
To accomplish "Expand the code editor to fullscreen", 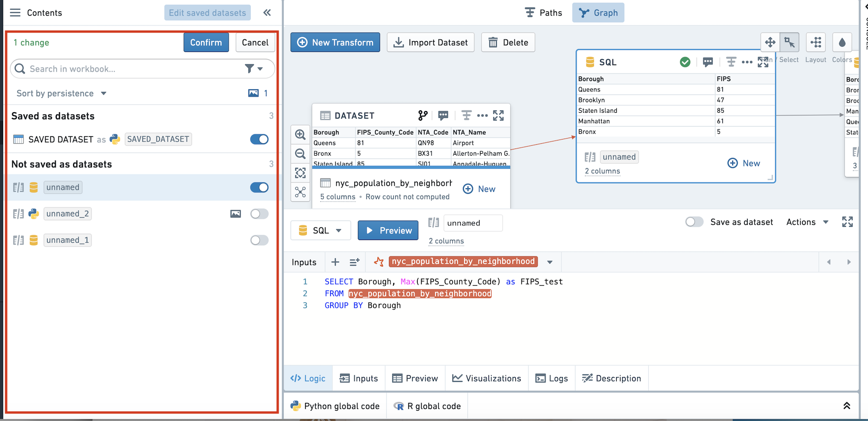I will (x=847, y=222).
